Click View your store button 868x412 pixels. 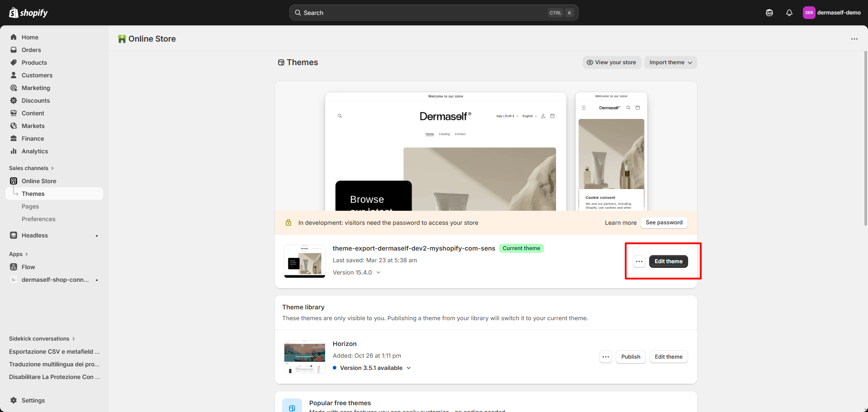tap(612, 62)
